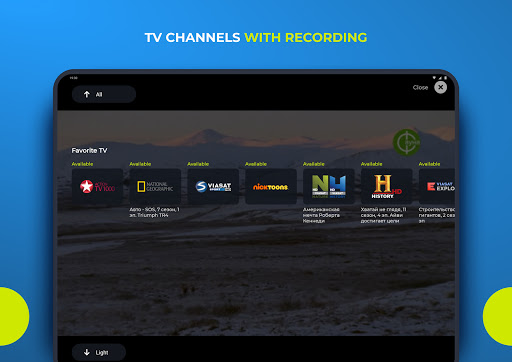Expand the Light category button
This screenshot has width=512, height=362.
99,352
